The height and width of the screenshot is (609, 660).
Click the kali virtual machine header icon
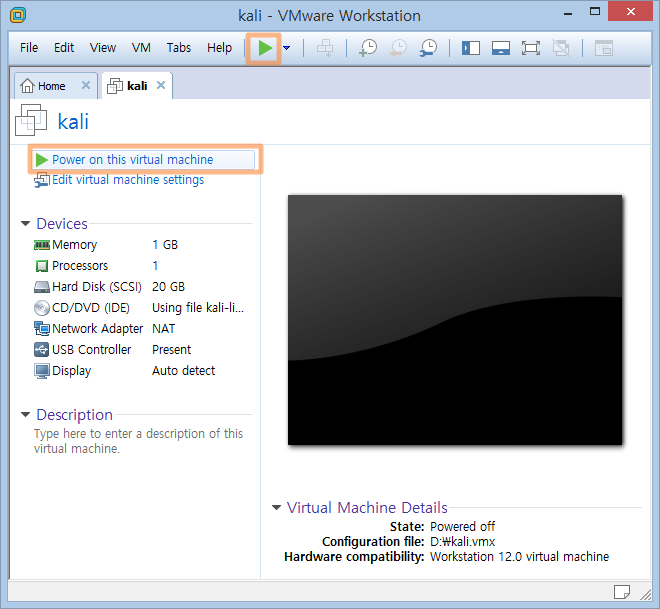(x=31, y=120)
